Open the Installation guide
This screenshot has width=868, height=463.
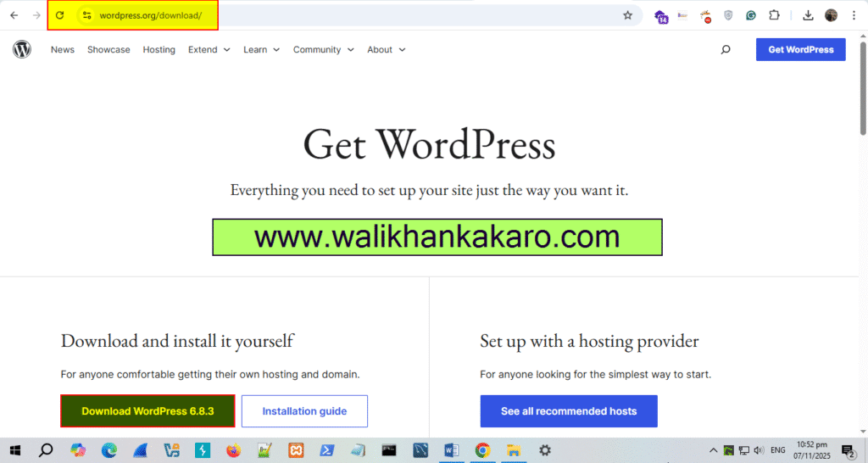pyautogui.click(x=304, y=411)
